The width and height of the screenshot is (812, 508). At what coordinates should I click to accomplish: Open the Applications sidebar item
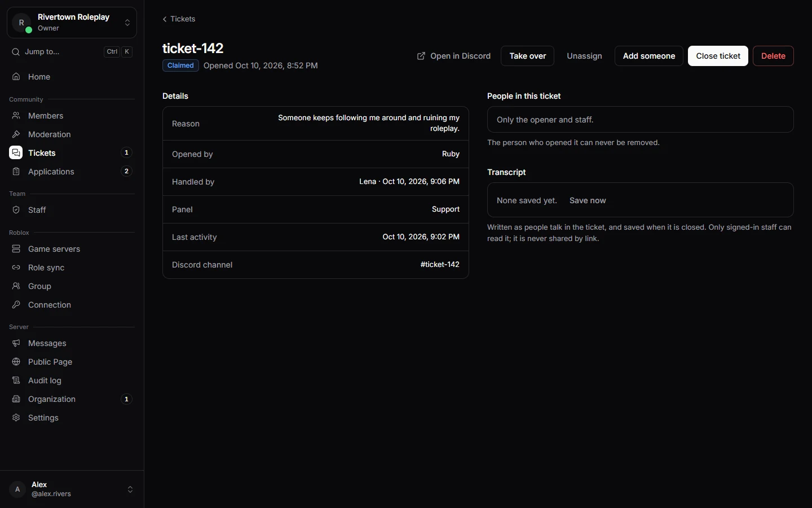tap(72, 172)
